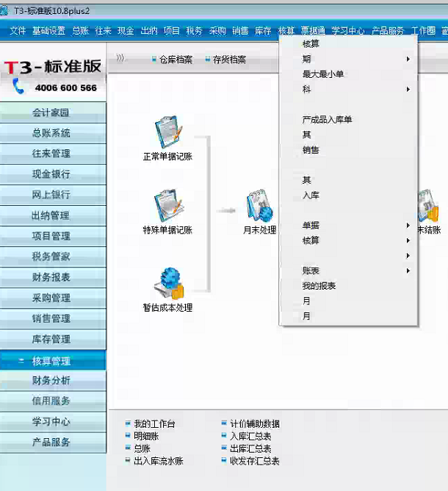Viewport: 448px width, 491px height.
Task: Go to 出纳管理 in sidebar
Action: [53, 215]
